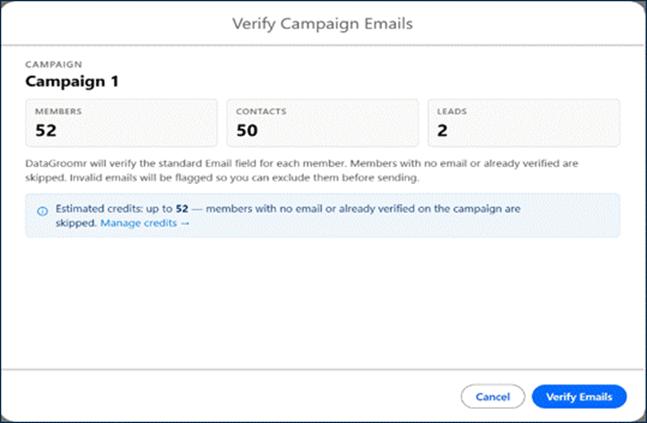Click the Verify Emails button
Viewport: 647px width, 423px height.
tap(579, 397)
